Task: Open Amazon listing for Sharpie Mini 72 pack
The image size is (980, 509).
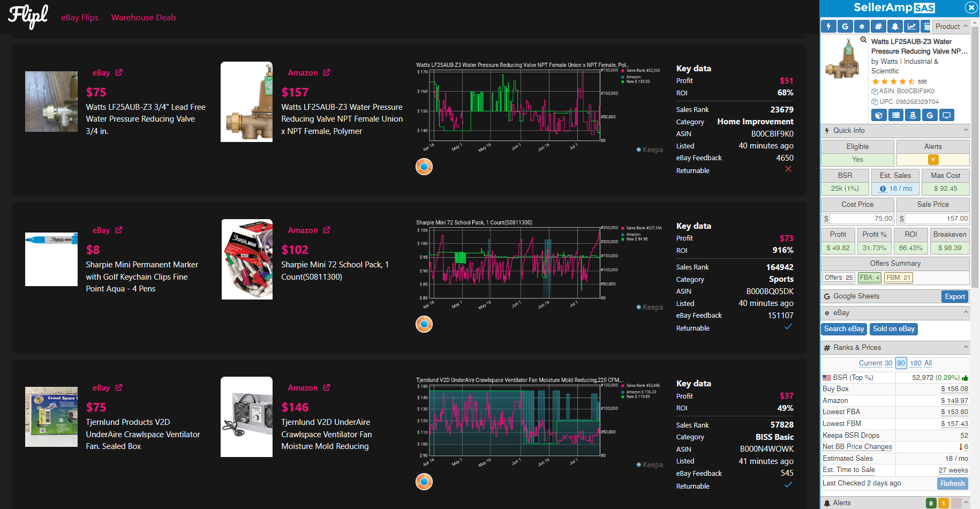Action: [309, 230]
